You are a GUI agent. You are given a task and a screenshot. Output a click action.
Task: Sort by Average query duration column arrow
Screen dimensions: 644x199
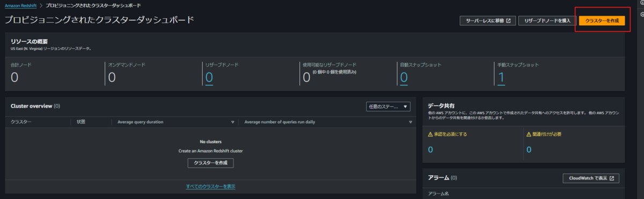233,122
